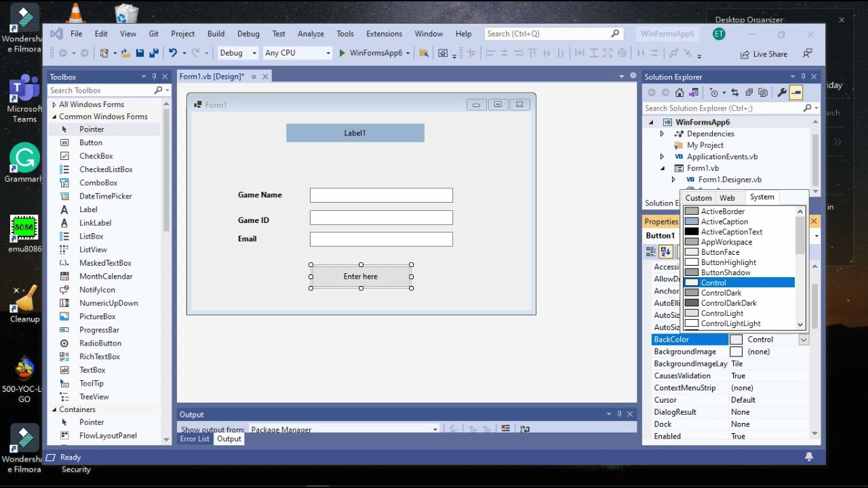Click the Alphabetical sort icon in Properties
The height and width of the screenshot is (488, 868).
(x=665, y=251)
